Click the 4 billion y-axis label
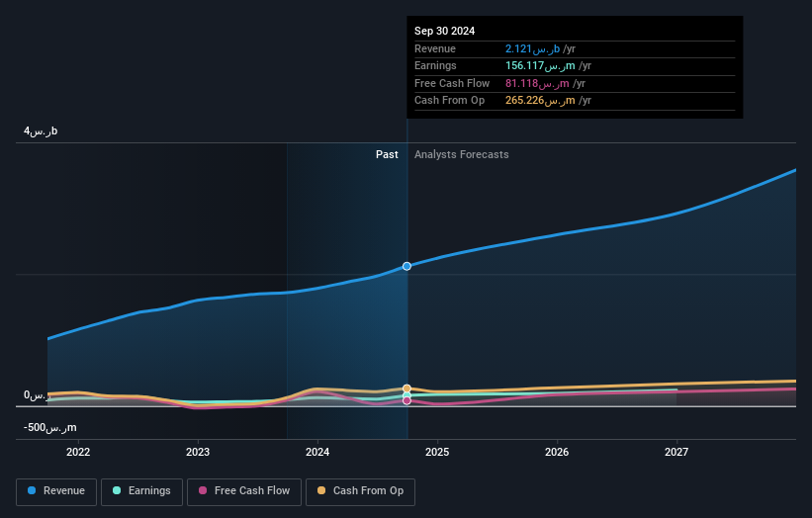The width and height of the screenshot is (812, 518). point(41,130)
